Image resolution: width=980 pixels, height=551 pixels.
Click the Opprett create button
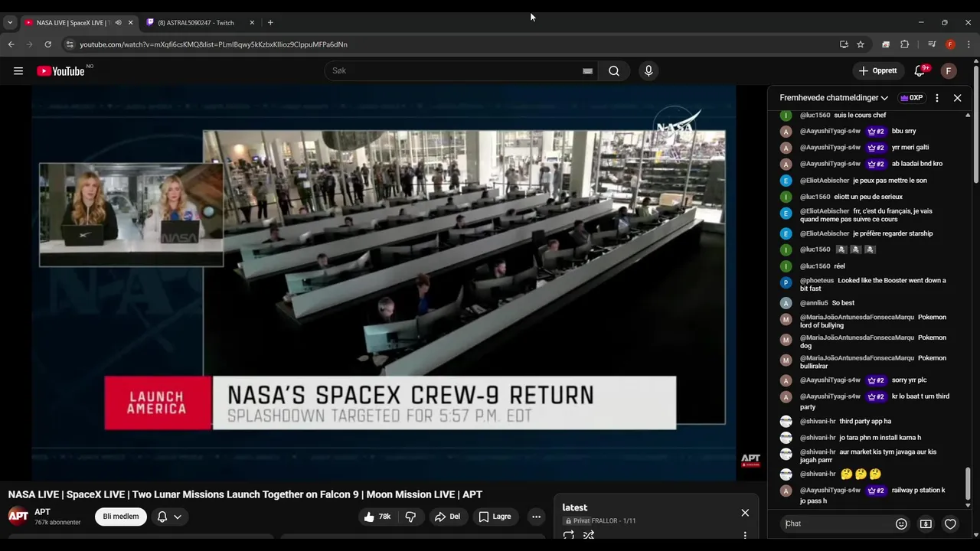[x=878, y=71]
